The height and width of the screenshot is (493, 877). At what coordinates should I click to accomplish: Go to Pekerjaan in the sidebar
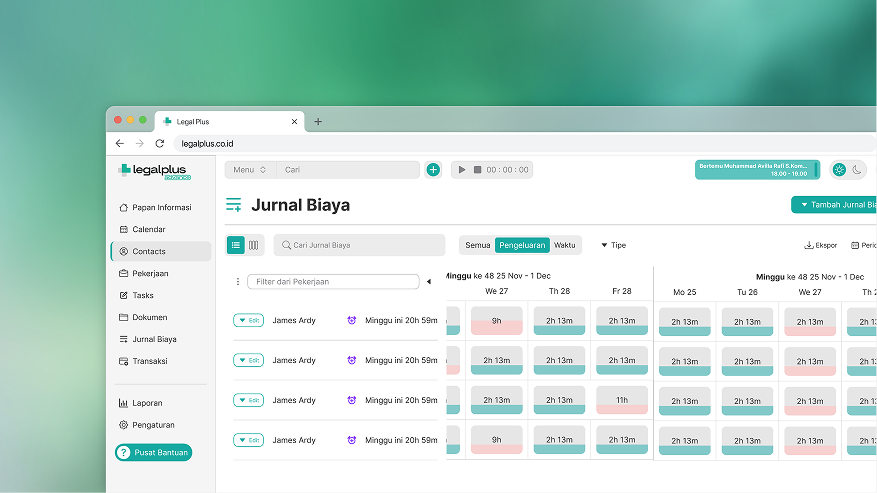[150, 273]
